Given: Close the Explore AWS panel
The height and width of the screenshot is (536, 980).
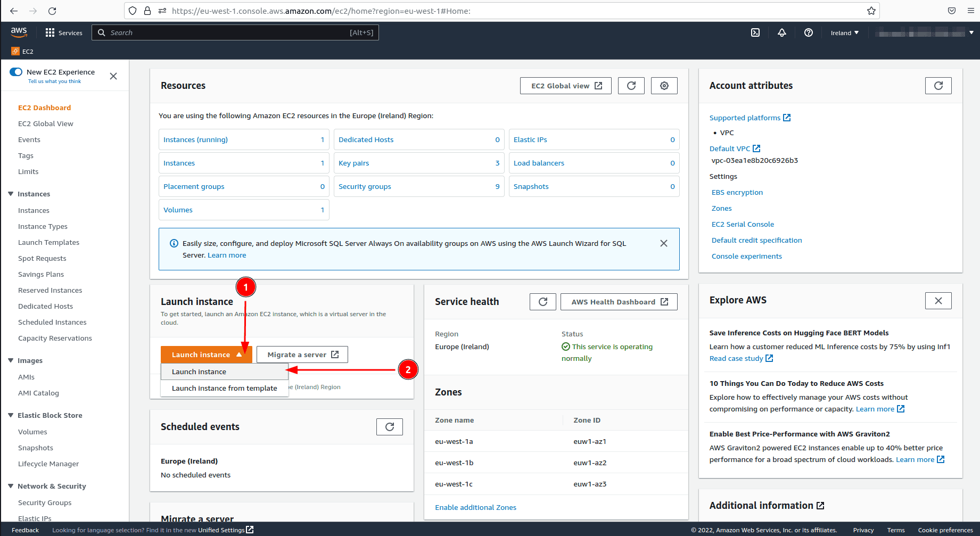Looking at the screenshot, I should (938, 301).
